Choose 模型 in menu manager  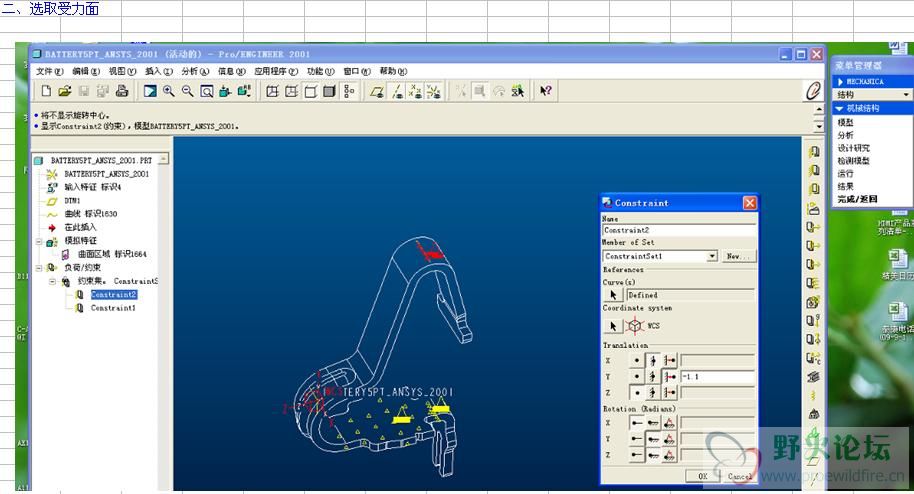click(845, 122)
